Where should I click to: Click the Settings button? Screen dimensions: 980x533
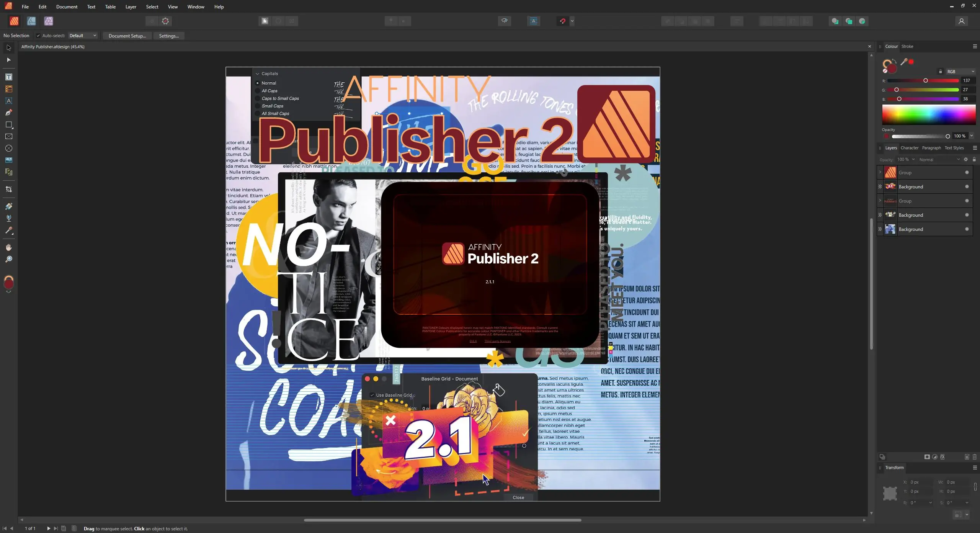pos(169,36)
